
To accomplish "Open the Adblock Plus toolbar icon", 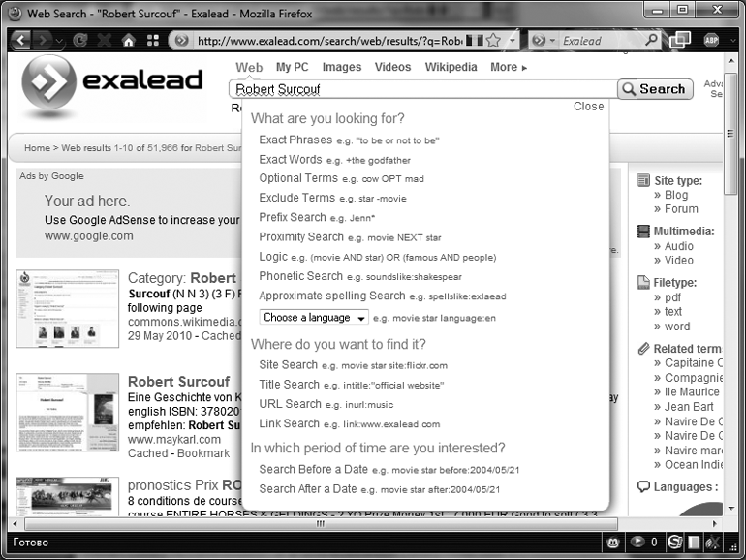I will [714, 41].
